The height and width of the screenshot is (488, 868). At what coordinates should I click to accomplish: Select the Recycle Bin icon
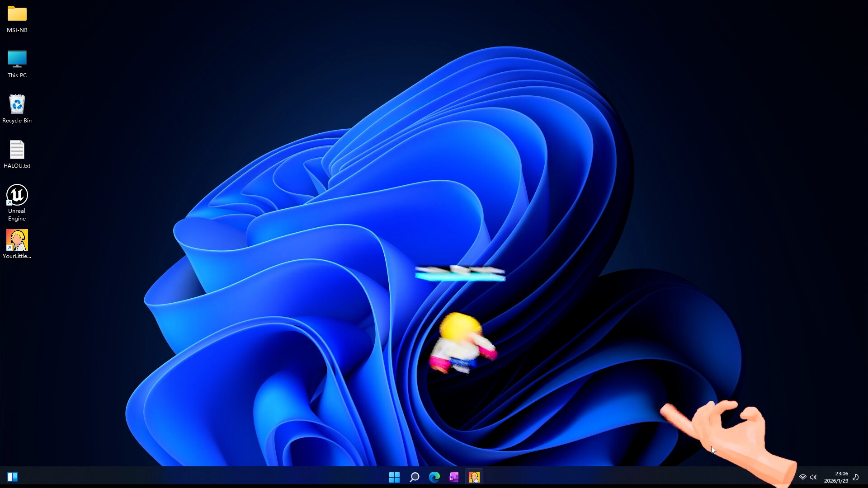click(x=17, y=104)
